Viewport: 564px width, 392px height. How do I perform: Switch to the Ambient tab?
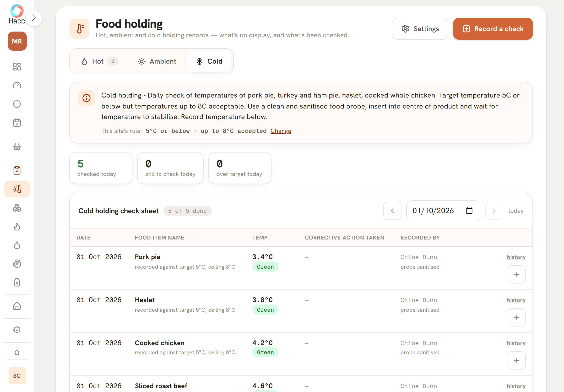[157, 61]
